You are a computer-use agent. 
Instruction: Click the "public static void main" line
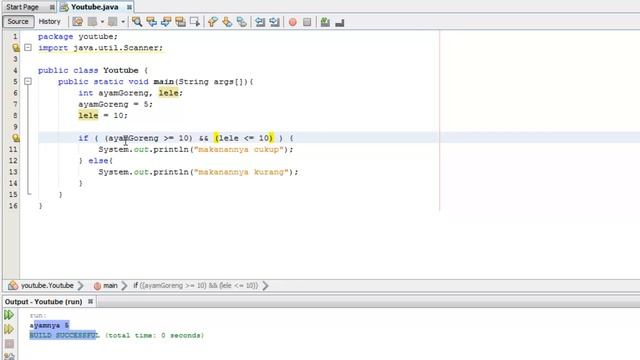[x=156, y=82]
